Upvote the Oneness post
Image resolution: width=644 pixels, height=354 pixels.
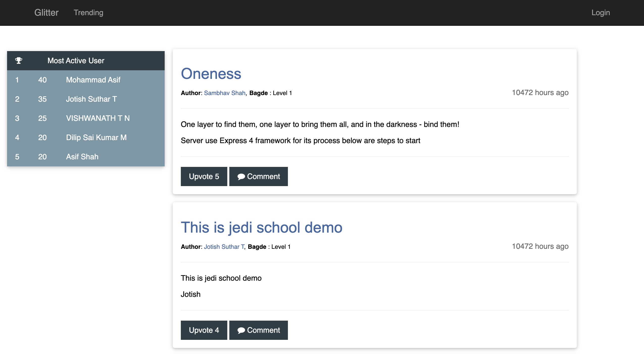tap(204, 176)
